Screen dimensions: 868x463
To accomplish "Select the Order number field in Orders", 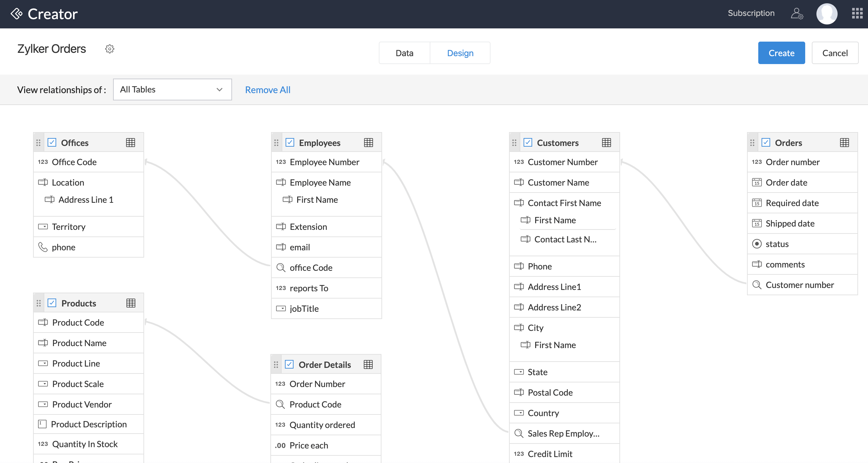I will point(802,161).
